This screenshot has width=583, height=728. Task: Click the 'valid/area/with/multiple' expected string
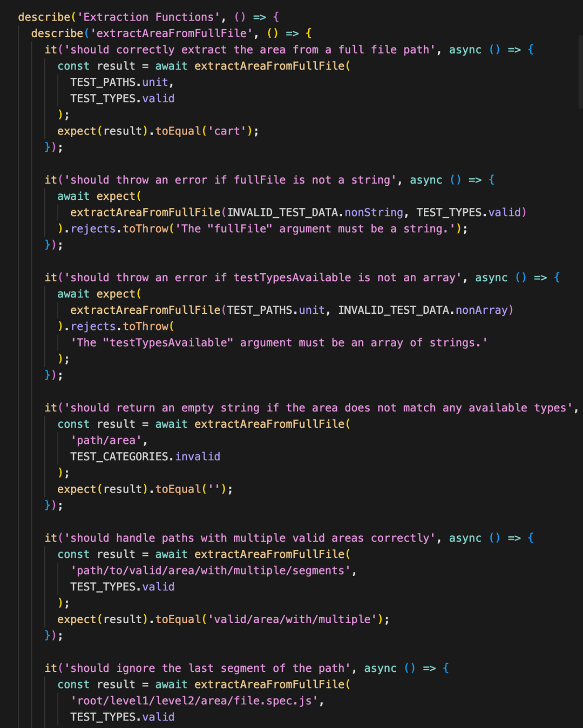pyautogui.click(x=293, y=619)
